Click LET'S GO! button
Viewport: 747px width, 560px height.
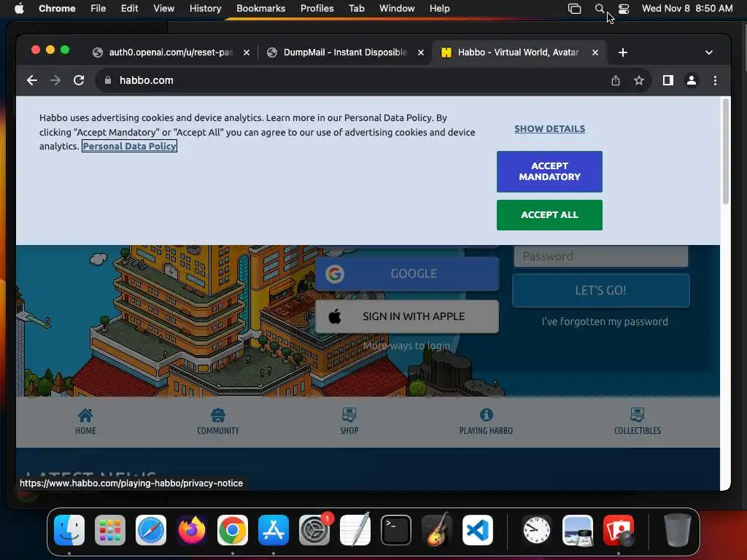point(601,290)
